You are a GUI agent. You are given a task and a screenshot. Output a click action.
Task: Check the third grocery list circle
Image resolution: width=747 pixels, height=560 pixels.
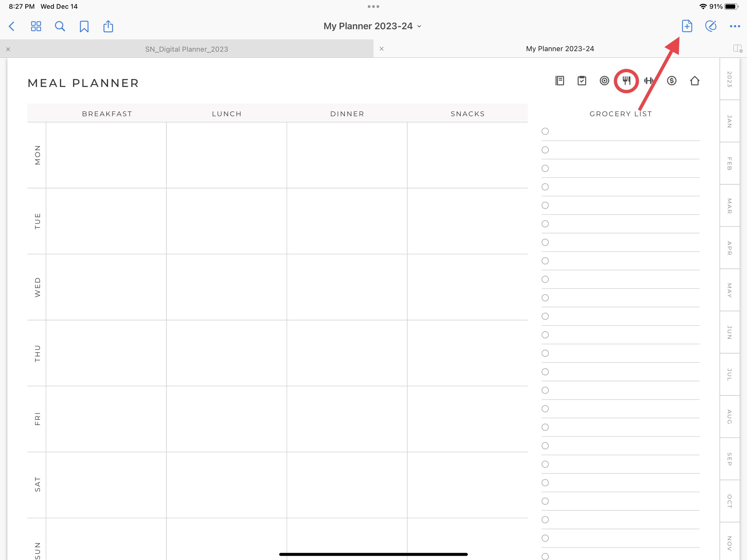click(x=545, y=168)
